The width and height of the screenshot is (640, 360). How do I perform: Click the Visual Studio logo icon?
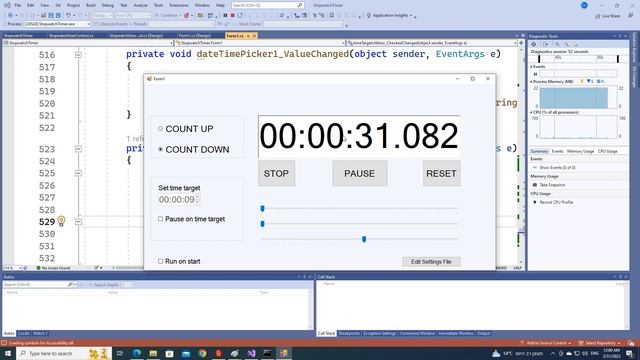[7, 5]
